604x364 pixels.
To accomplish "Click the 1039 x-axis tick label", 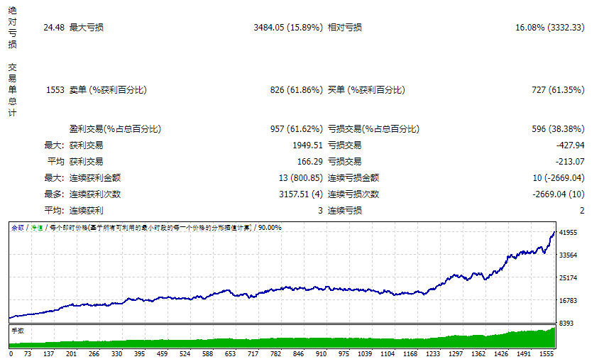I will 365,353.
